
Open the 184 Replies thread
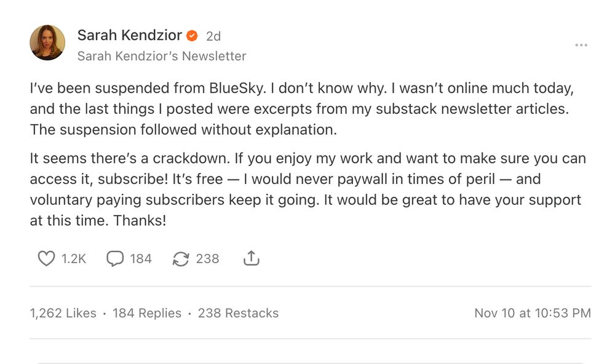[x=146, y=313]
